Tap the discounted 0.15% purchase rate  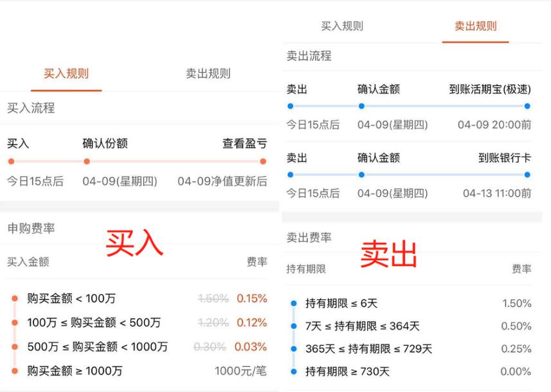tap(251, 298)
